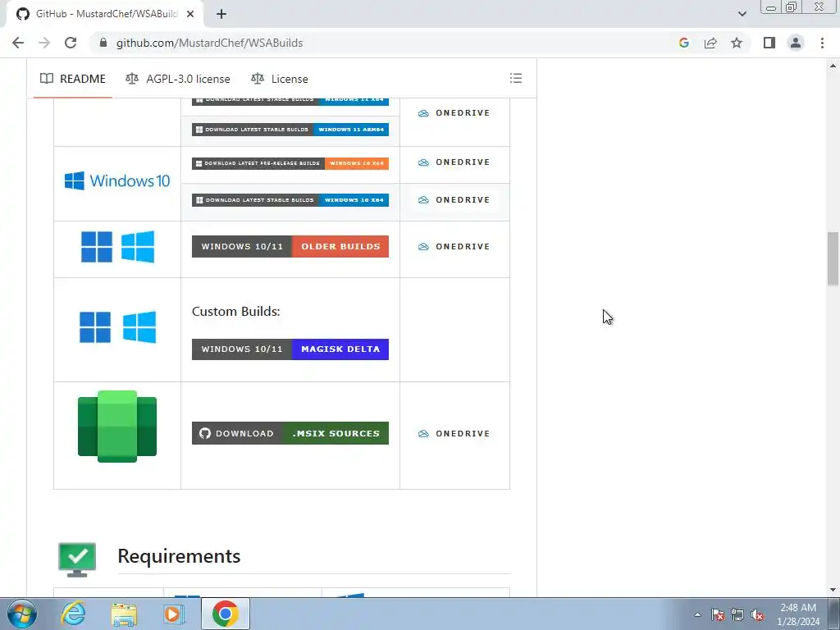Image resolution: width=840 pixels, height=630 pixels.
Task: Open the Windows Start menu
Action: (22, 614)
